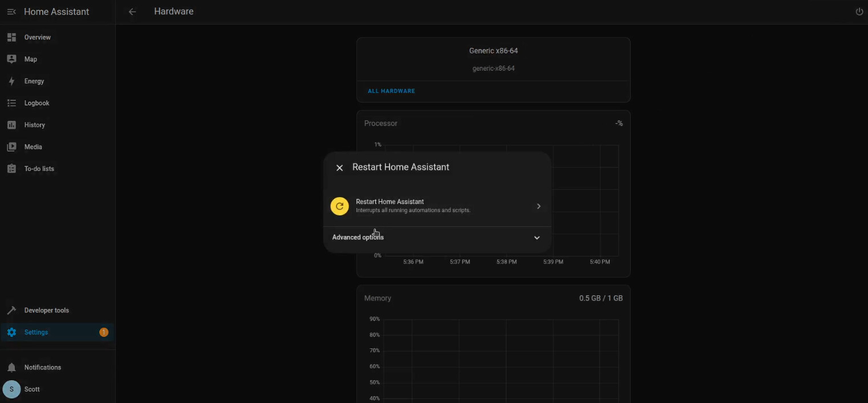Open the Media play icon in the sidebar

11,147
